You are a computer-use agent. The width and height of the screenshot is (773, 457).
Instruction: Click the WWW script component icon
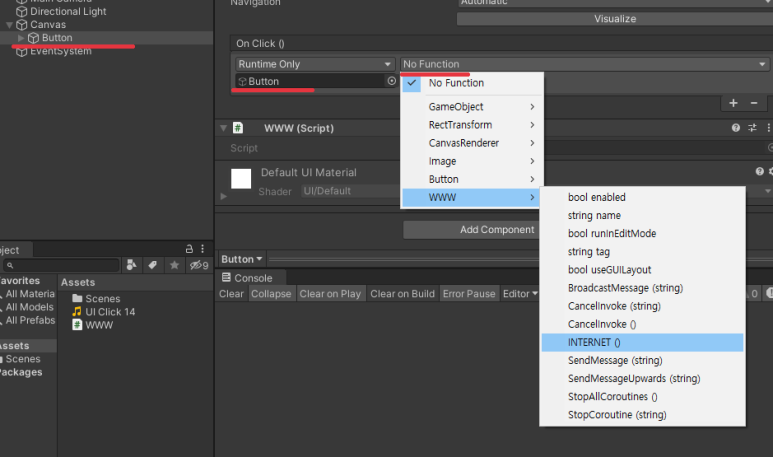coord(238,128)
